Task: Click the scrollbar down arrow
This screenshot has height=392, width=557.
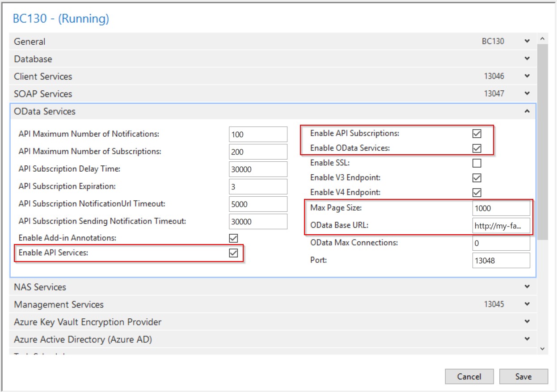Action: [543, 348]
